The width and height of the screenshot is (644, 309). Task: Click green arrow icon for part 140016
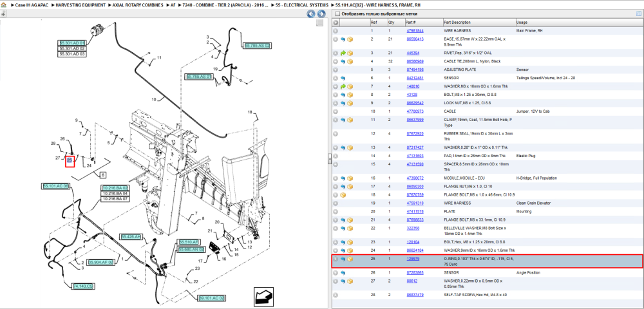coord(343,87)
